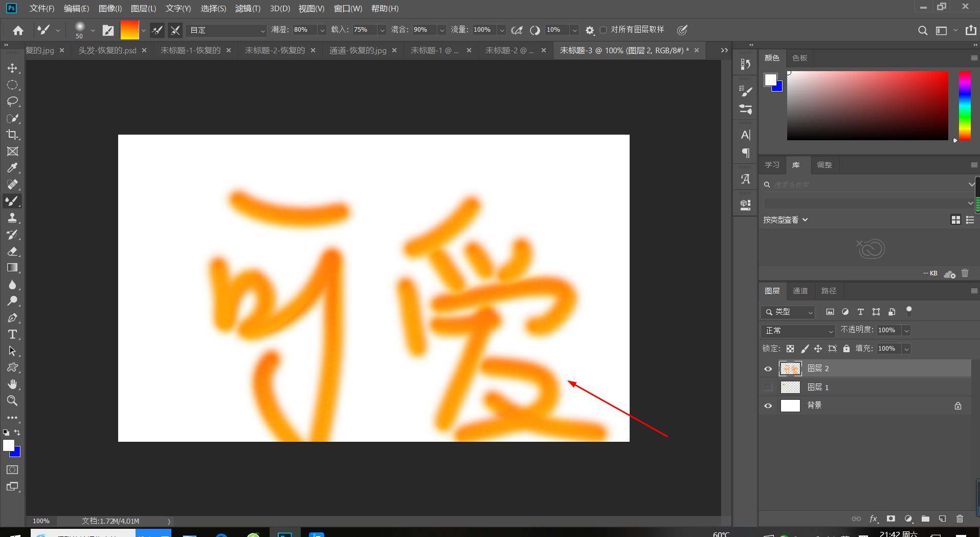Select the Zoom tool
This screenshot has height=537, width=980.
coord(12,400)
